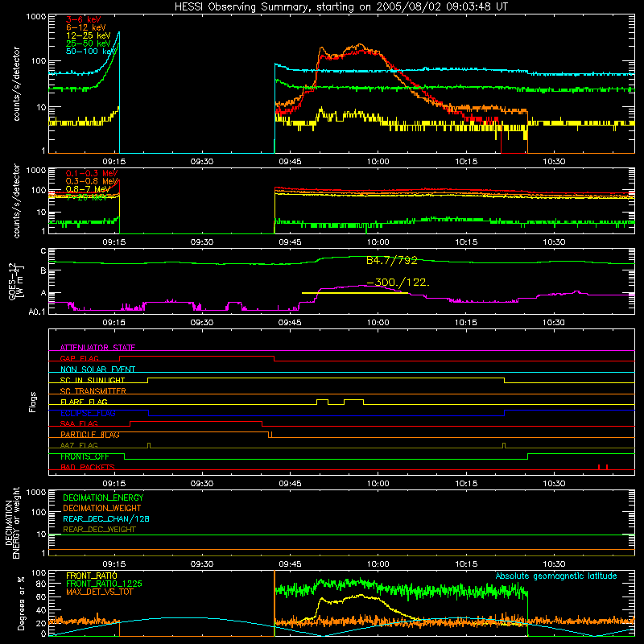Click the AAZ_FLAG label
Screen dimensions: 644x644
pyautogui.click(x=79, y=445)
